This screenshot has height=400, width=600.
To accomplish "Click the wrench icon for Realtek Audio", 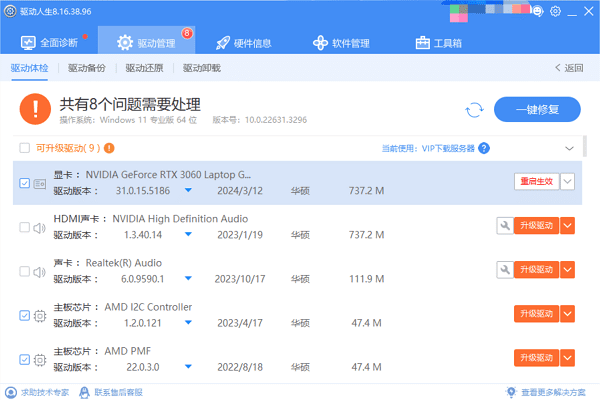I will pos(504,270).
